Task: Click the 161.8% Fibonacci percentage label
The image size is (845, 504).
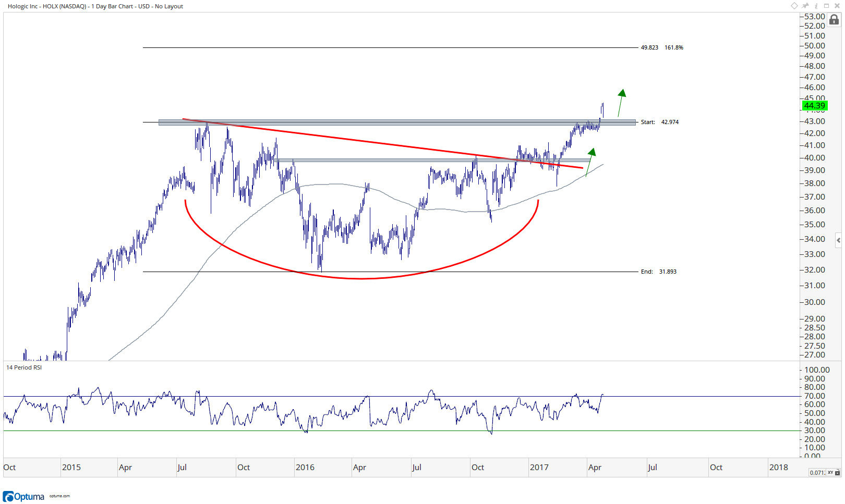Action: 674,47
